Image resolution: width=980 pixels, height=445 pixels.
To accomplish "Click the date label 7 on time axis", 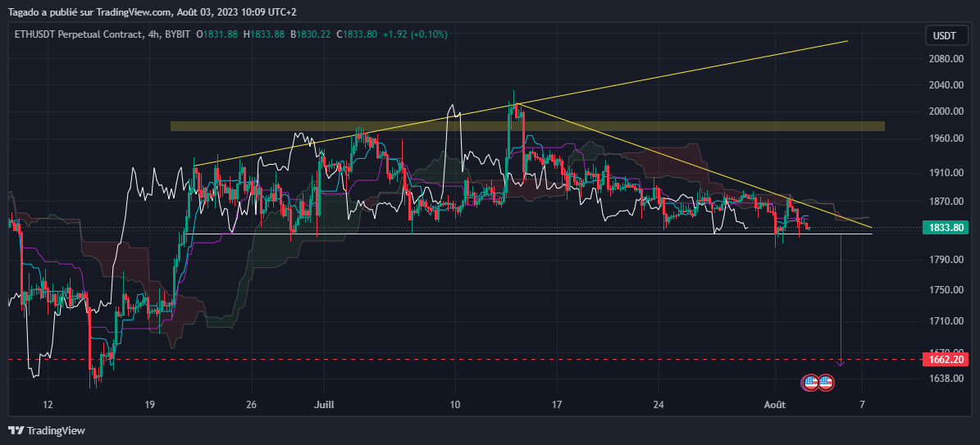I will [x=863, y=404].
